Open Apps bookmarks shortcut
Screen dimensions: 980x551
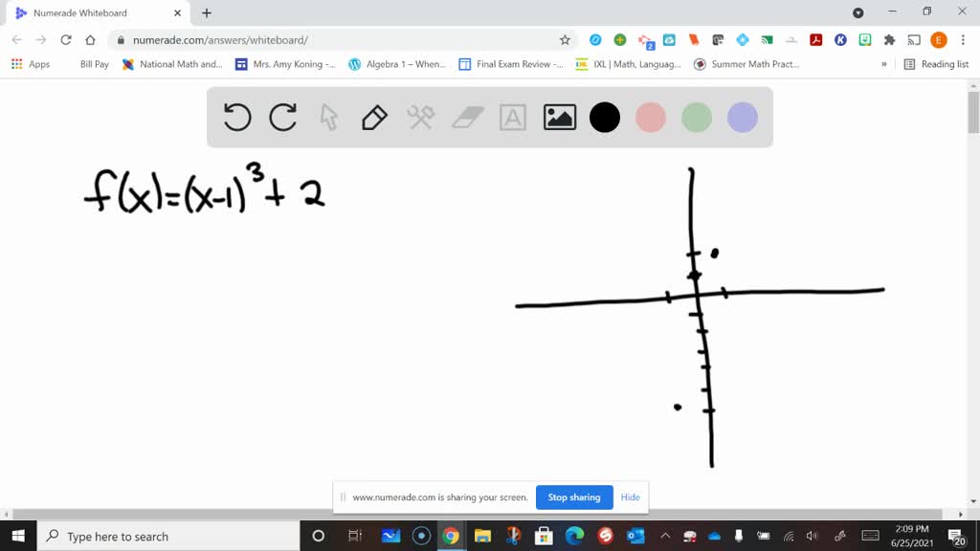30,64
